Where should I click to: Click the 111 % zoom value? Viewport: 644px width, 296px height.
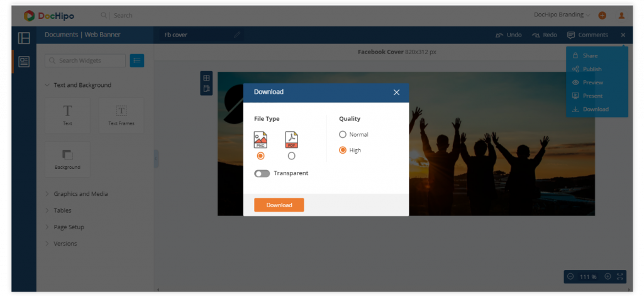[588, 276]
